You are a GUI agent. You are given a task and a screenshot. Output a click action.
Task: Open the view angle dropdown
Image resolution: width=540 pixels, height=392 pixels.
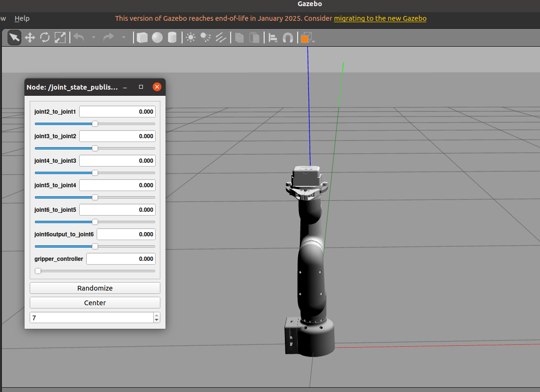tap(307, 38)
